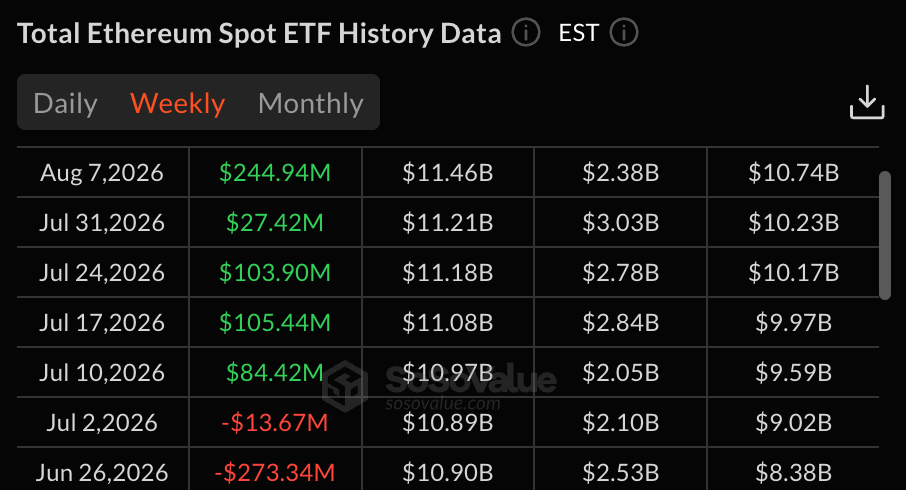This screenshot has width=906, height=490.
Task: Click the table vertical scrollbar thumb
Action: click(885, 235)
